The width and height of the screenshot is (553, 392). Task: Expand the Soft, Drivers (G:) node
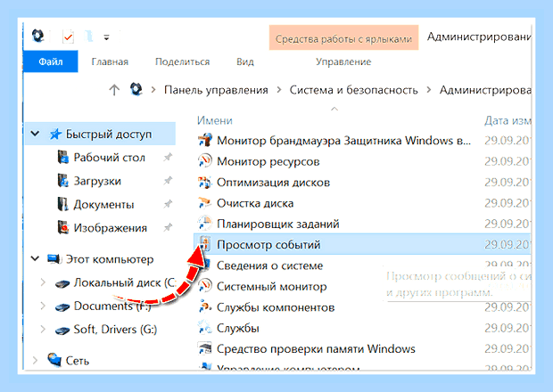click(x=43, y=330)
